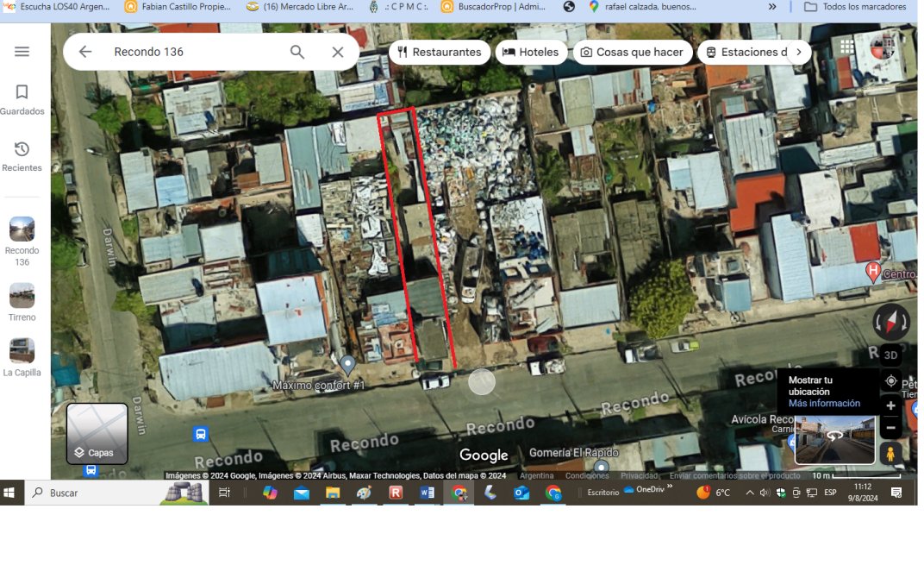Toggle 3D map view
Screen dimensions: 924x578
pyautogui.click(x=890, y=355)
